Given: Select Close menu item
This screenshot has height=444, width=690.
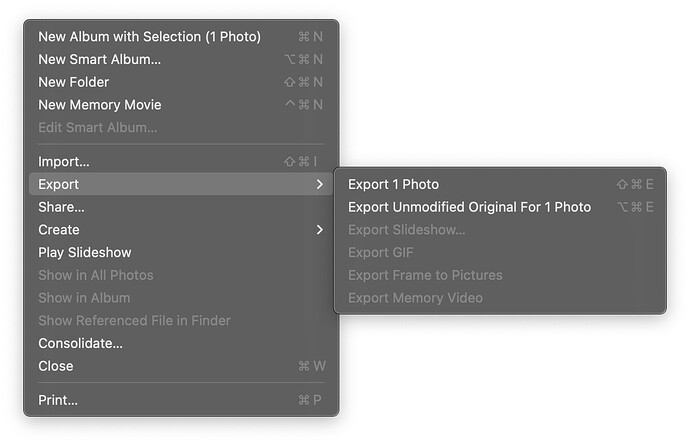Looking at the screenshot, I should [x=56, y=366].
